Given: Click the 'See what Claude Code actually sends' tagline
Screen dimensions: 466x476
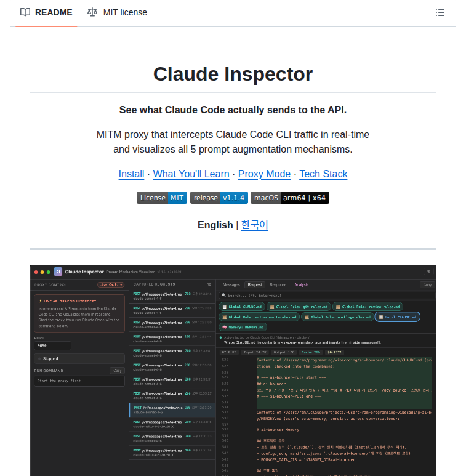Looking at the screenshot, I should coord(233,110).
